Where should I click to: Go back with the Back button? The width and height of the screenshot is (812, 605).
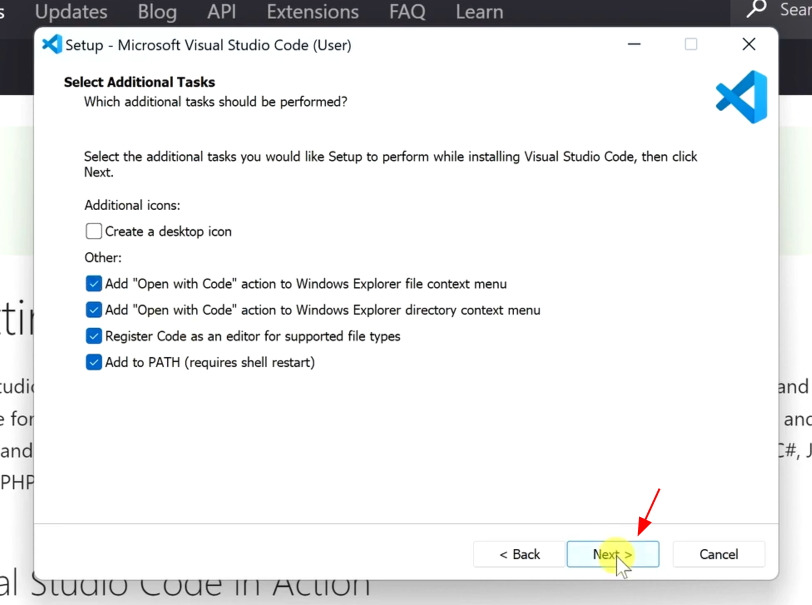(519, 554)
